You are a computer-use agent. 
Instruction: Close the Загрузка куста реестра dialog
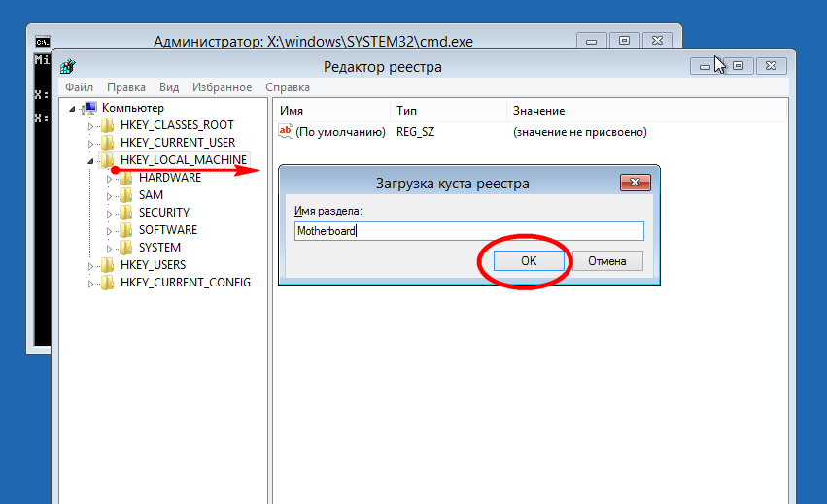coord(636,183)
